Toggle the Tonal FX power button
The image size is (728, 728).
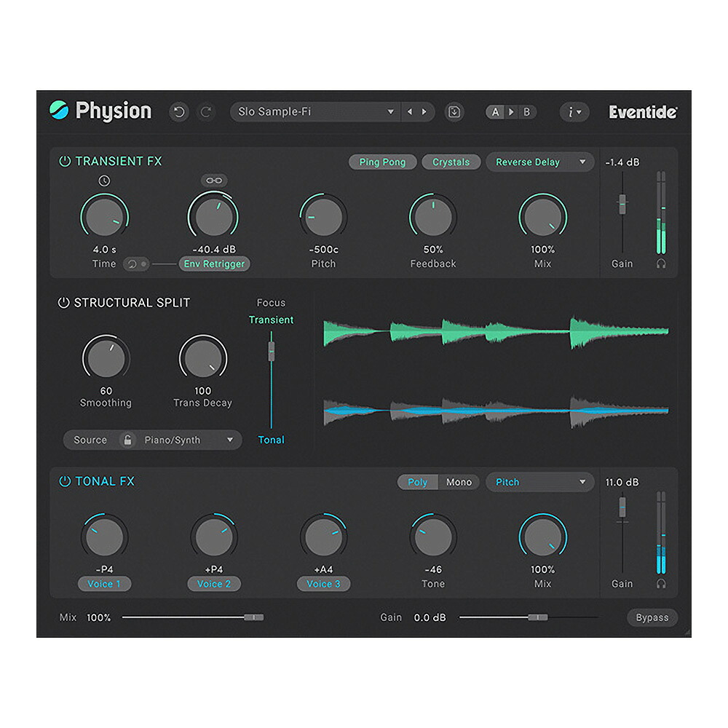pos(65,481)
